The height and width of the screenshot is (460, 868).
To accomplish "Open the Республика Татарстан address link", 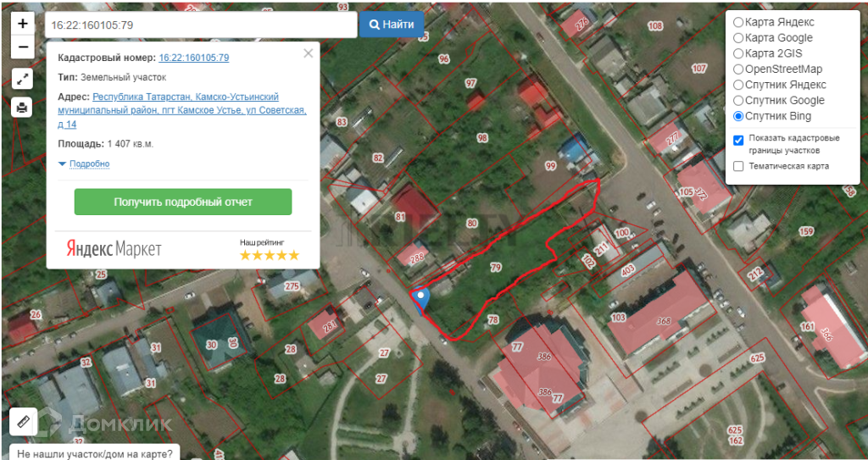I will pos(182,111).
